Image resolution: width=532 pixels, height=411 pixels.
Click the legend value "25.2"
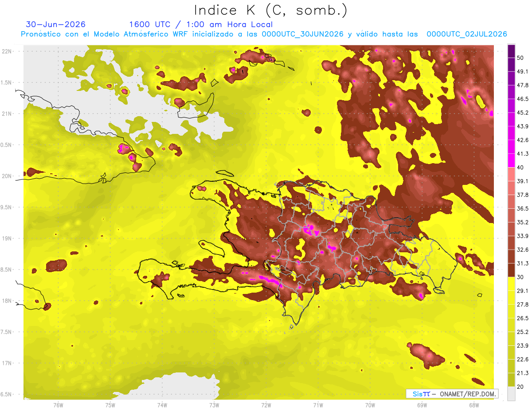[x=522, y=332]
